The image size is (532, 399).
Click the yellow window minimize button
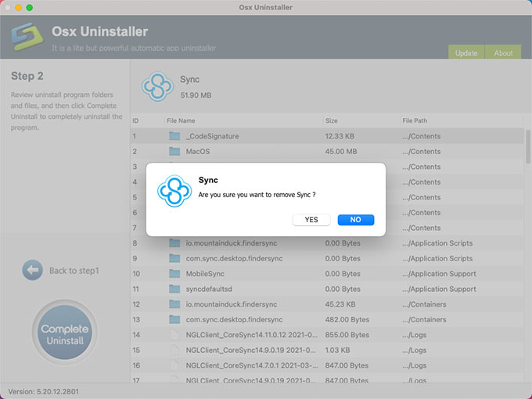coord(19,8)
